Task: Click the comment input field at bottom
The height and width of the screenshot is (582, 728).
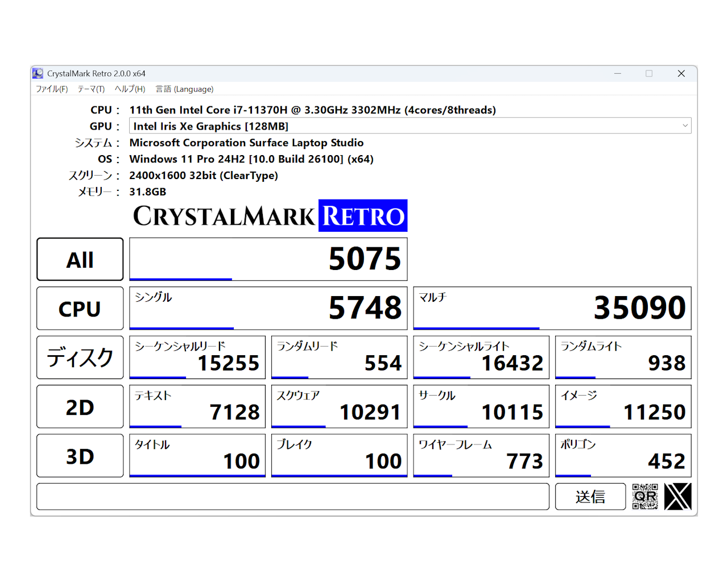Action: [x=293, y=496]
